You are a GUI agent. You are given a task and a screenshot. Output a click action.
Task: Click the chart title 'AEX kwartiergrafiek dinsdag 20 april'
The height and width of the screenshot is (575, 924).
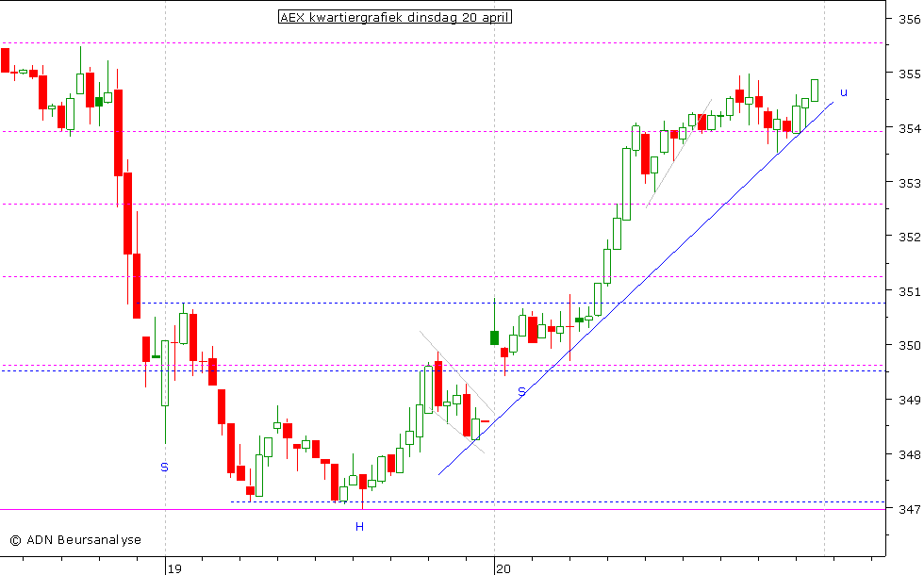395,17
